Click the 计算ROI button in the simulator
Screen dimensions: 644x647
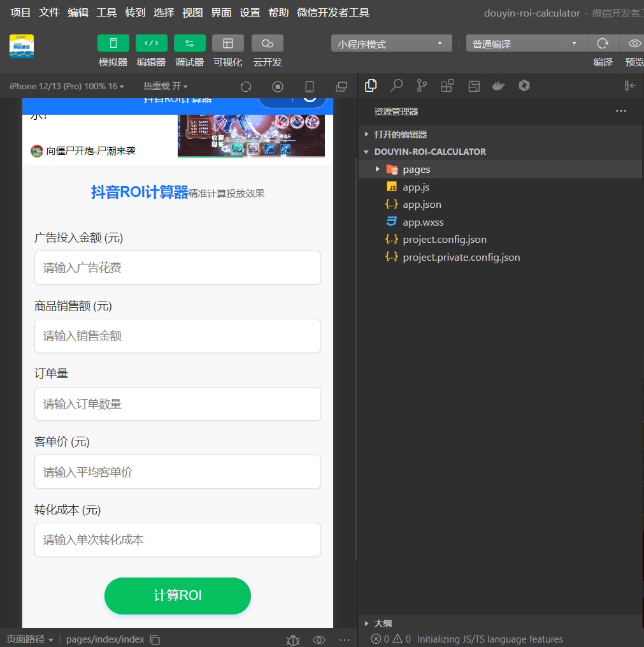(177, 596)
